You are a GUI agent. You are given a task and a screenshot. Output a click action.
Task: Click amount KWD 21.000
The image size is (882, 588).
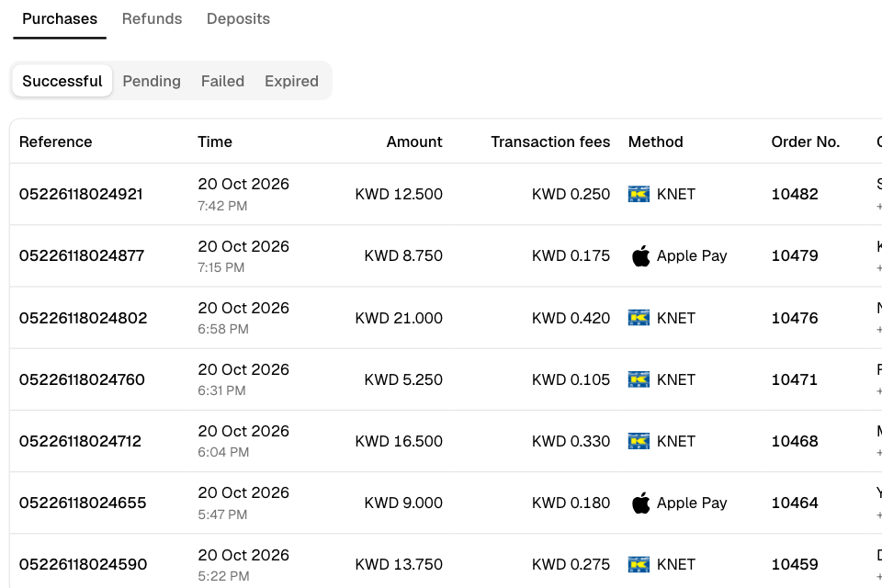[x=399, y=318]
